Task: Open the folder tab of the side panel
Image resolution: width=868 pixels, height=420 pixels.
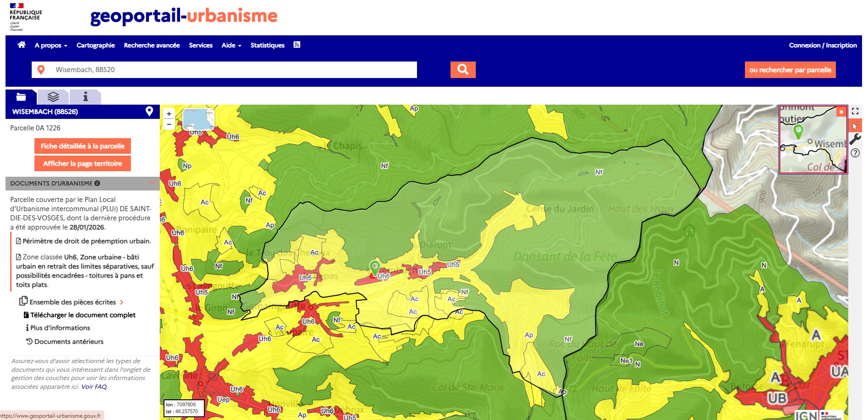Action: point(21,97)
